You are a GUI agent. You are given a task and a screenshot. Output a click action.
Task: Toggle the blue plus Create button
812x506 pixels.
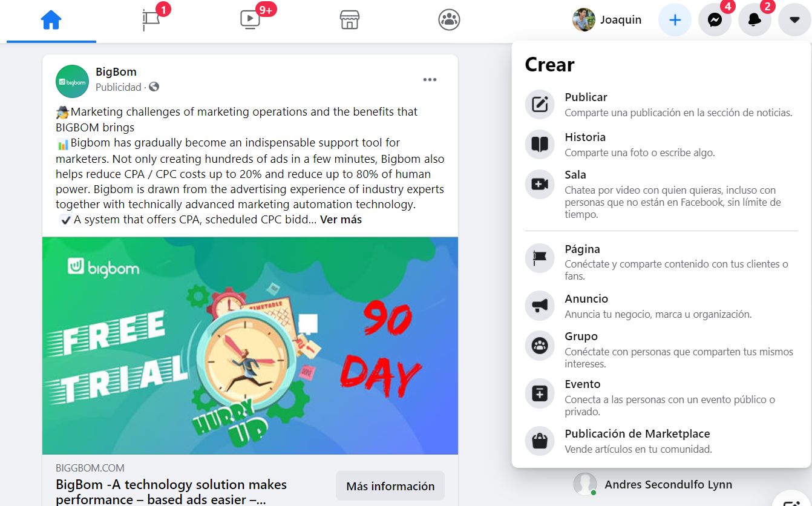pyautogui.click(x=675, y=20)
